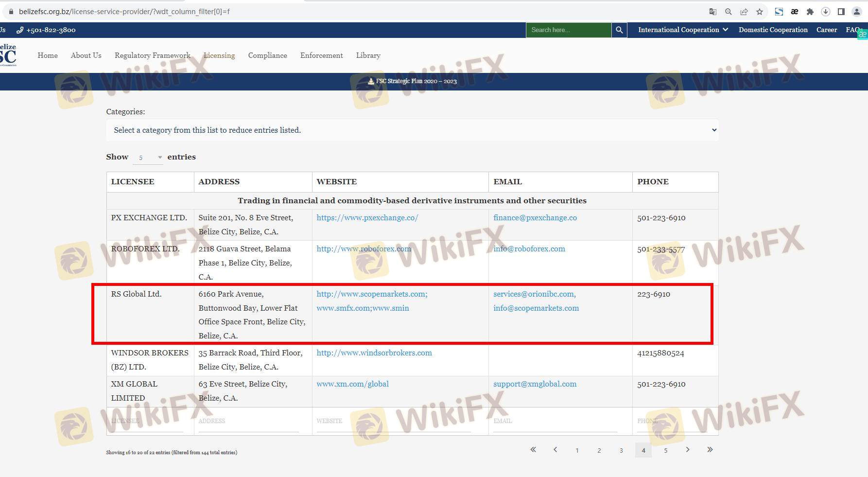This screenshot has width=868, height=477.
Task: Expand the Show entries count dropdown
Action: pos(148,158)
